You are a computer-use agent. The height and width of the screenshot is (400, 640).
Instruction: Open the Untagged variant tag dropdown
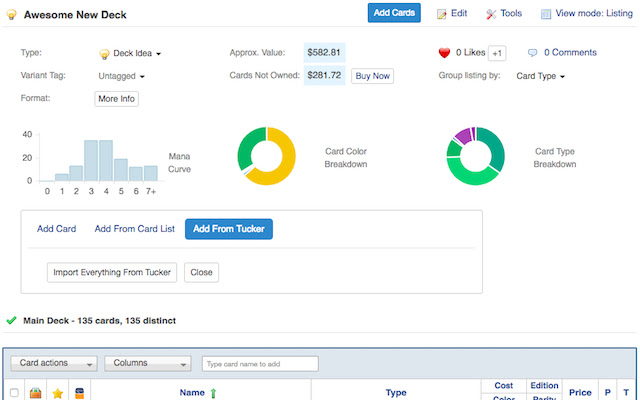(121, 76)
